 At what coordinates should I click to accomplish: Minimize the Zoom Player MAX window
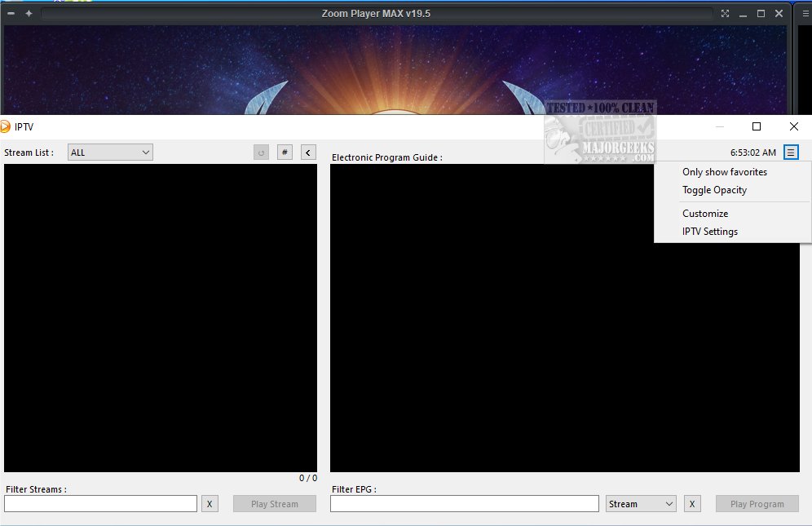[x=744, y=14]
